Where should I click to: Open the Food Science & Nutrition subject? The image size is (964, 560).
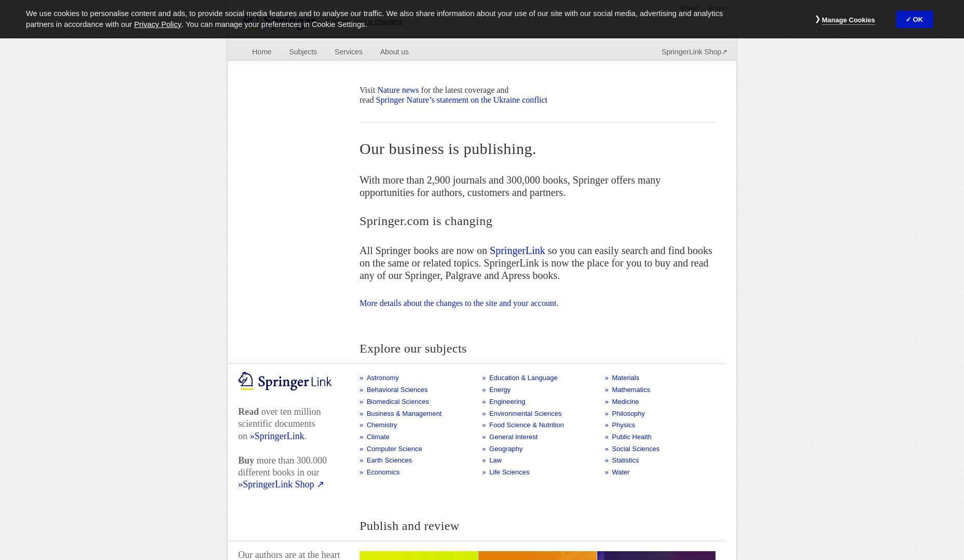[526, 425]
